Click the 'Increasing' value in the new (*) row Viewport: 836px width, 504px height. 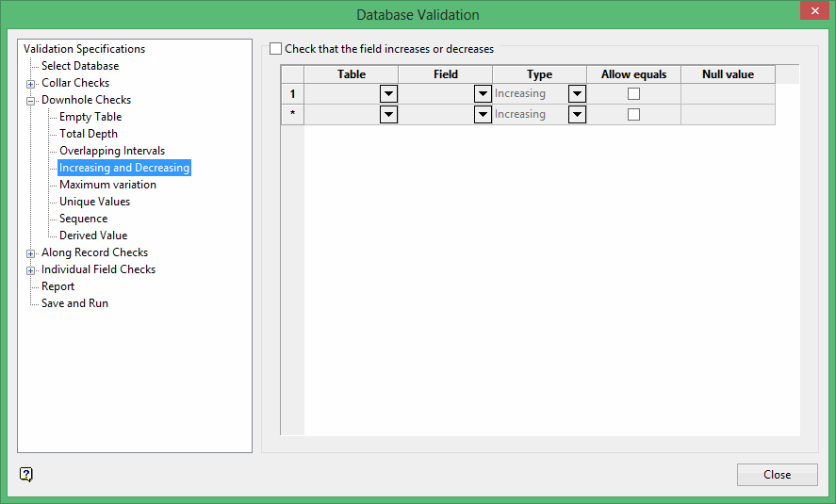coord(520,115)
